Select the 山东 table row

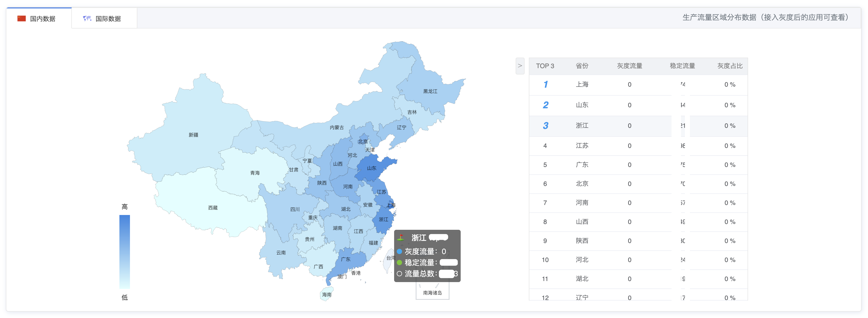[x=638, y=105]
